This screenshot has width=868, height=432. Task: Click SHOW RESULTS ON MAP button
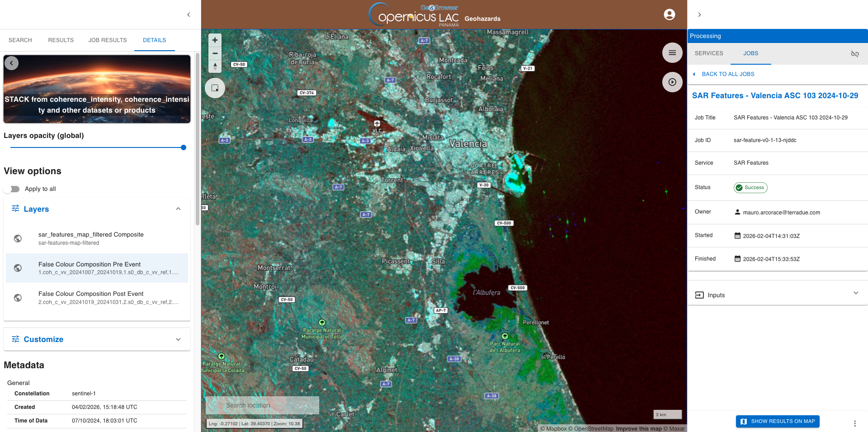778,421
